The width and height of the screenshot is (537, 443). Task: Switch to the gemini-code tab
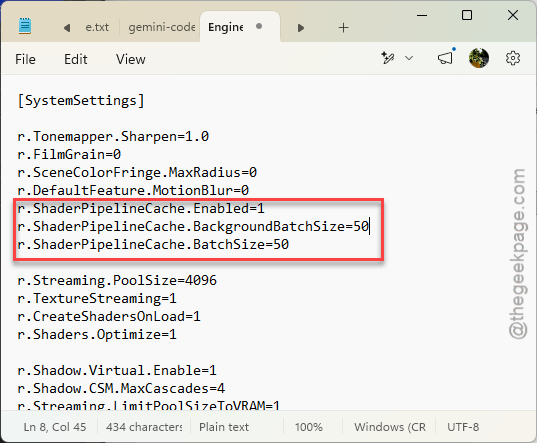pos(162,27)
